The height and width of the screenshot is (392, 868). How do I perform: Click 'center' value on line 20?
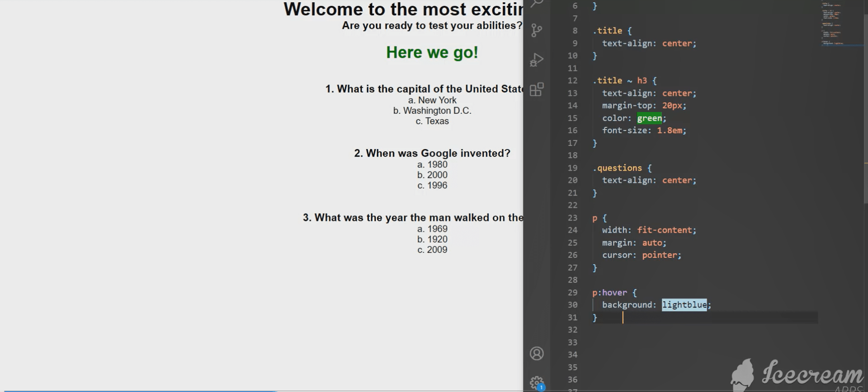[x=677, y=180]
